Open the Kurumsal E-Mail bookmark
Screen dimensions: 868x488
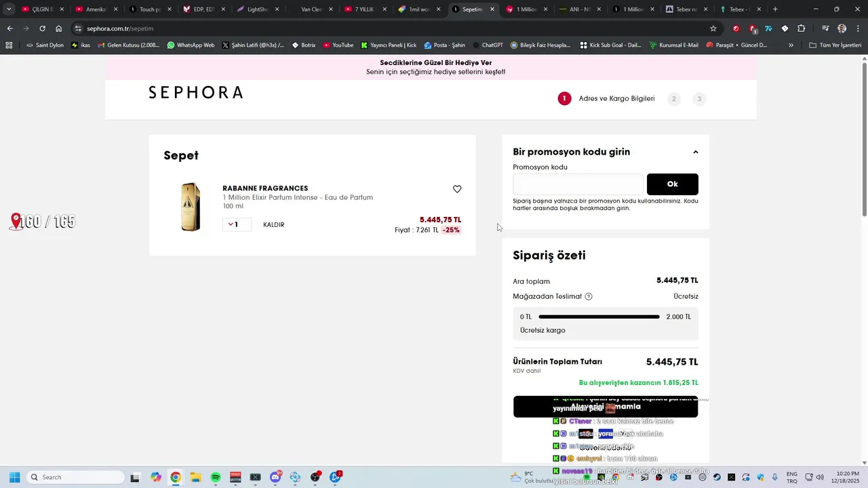tap(674, 45)
